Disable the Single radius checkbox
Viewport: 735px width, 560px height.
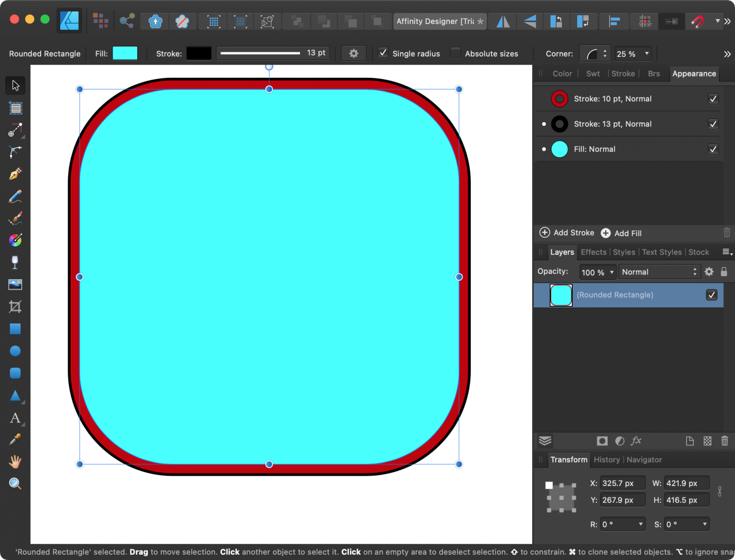point(383,53)
